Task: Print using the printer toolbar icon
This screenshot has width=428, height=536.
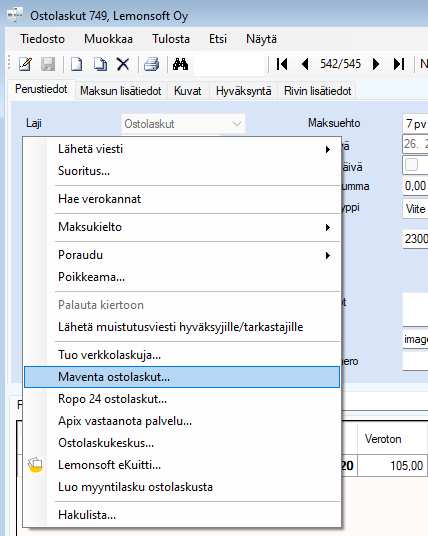Action: pos(151,64)
